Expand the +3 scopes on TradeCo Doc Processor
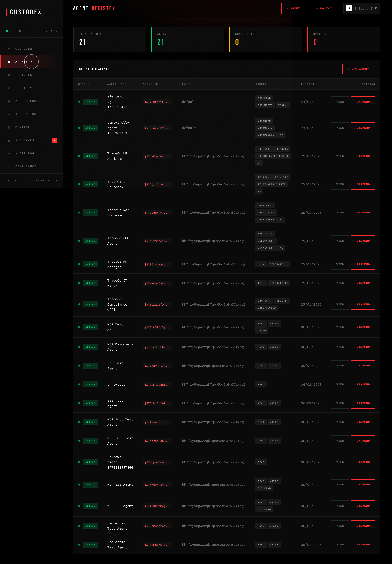 click(x=281, y=219)
